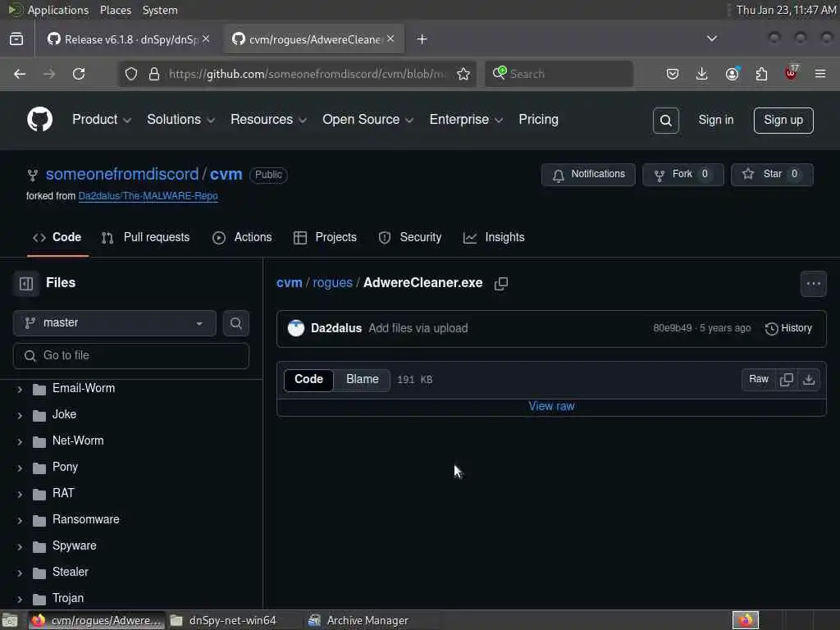
Task: Expand the Enterprise navigation dropdown
Action: pos(466,120)
